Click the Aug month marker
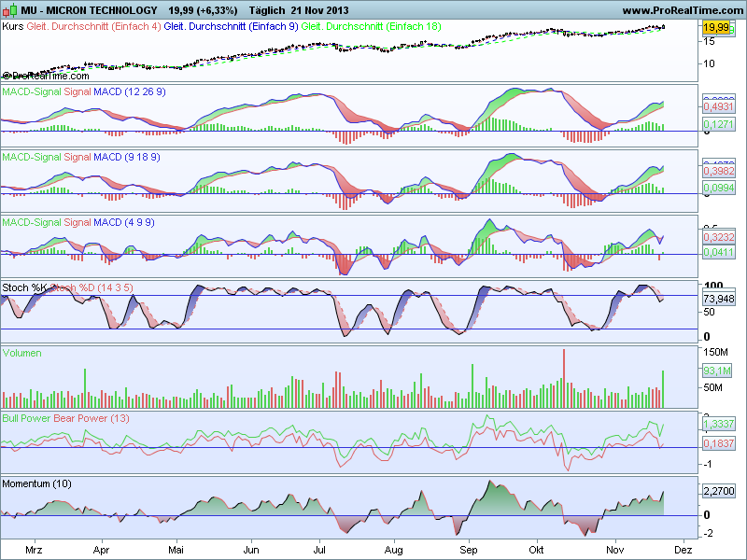This screenshot has width=747, height=560. pyautogui.click(x=393, y=550)
